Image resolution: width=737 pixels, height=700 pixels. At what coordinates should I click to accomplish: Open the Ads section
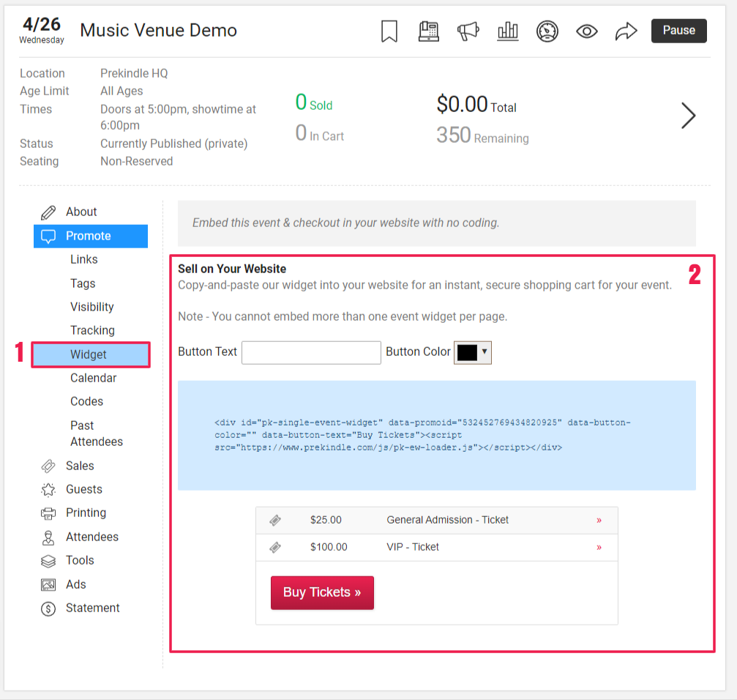pyautogui.click(x=75, y=584)
